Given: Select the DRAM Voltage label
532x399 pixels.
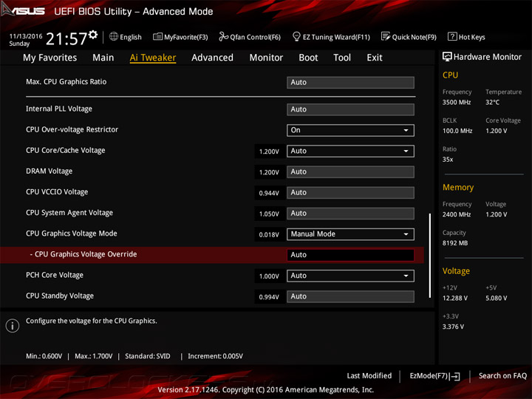Looking at the screenshot, I should (50, 171).
